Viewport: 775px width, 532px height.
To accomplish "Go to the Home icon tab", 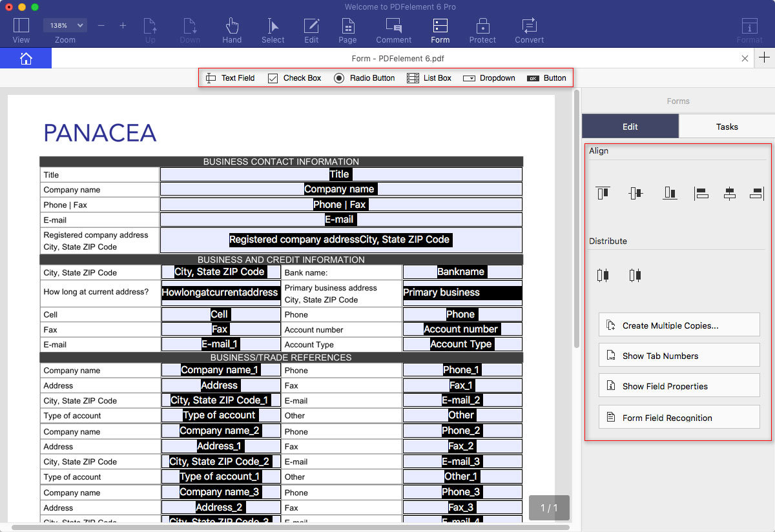I will click(x=26, y=58).
